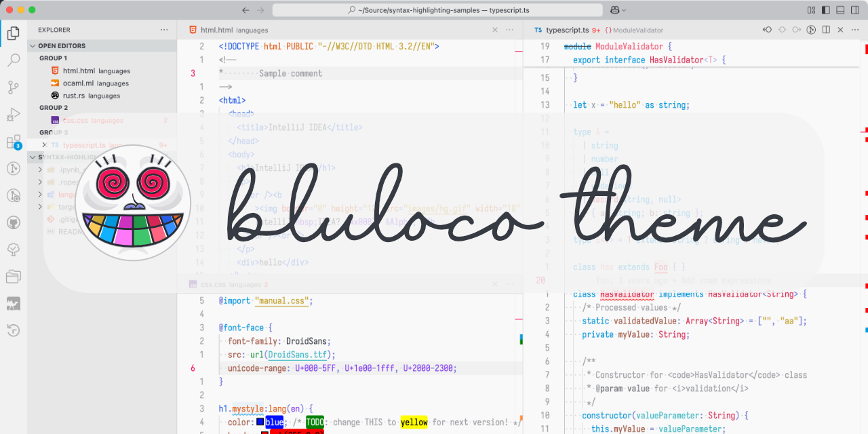Image resolution: width=868 pixels, height=434 pixels.
Task: Click the 'Sample comment' line in html.html
Action: coord(290,73)
